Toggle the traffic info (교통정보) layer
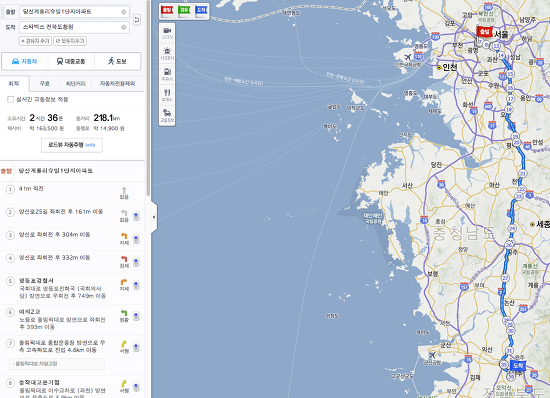550x398 pixels. 167,115
